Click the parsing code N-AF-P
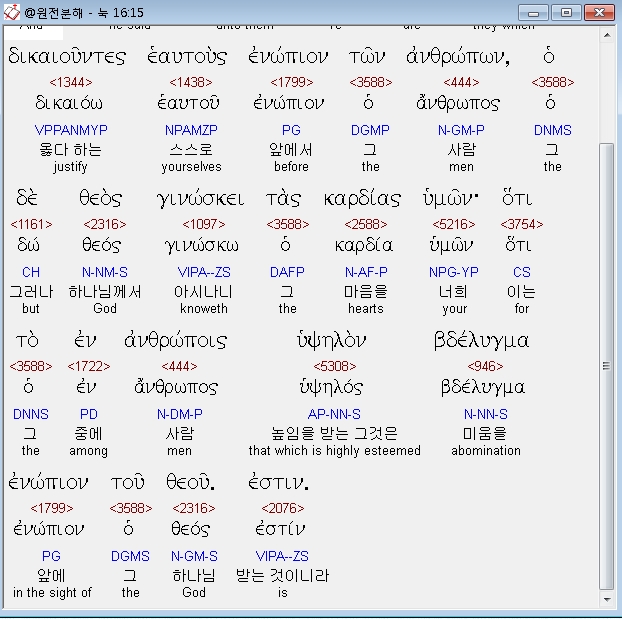Viewport: 622px width, 619px height. 366,272
